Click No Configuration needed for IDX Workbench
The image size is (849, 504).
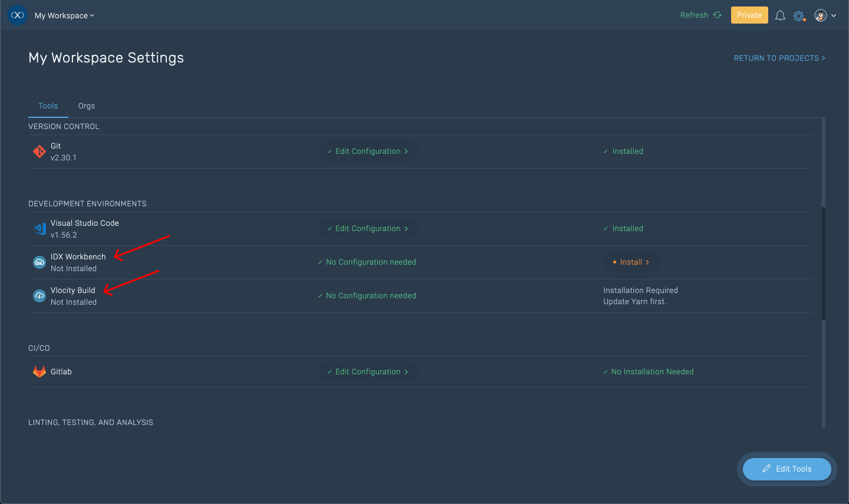367,262
